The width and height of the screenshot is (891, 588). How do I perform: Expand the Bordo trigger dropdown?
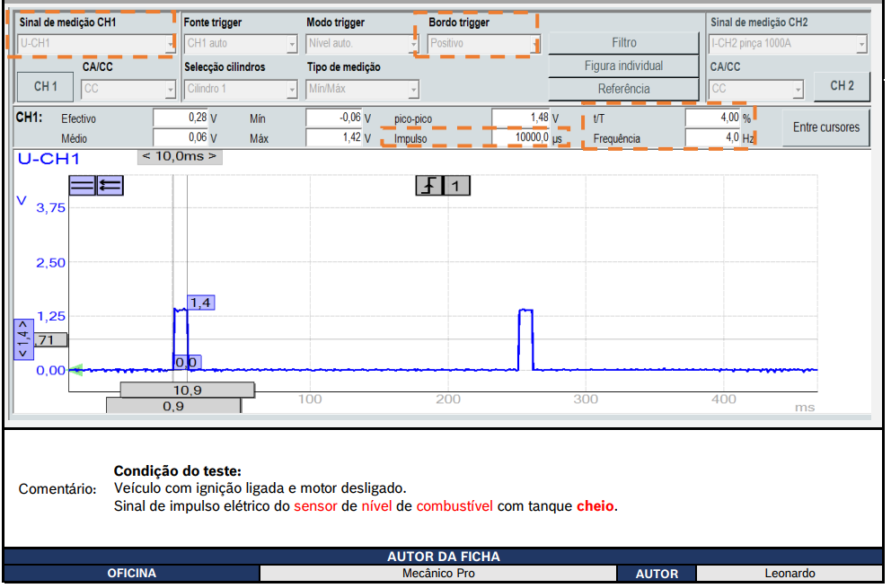[483, 43]
